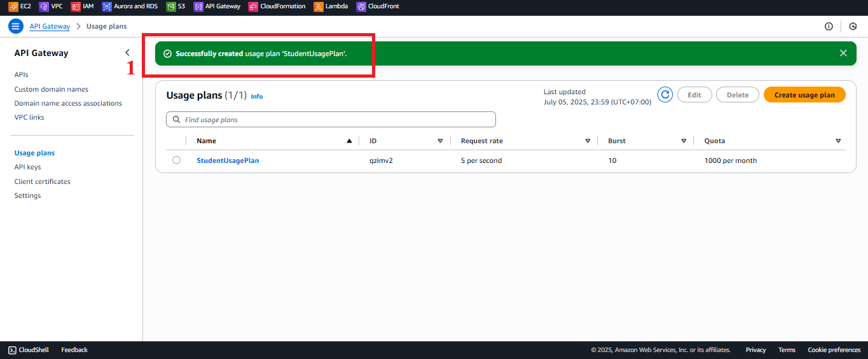
Task: Open the IAM service shortcut icon
Action: [x=76, y=6]
